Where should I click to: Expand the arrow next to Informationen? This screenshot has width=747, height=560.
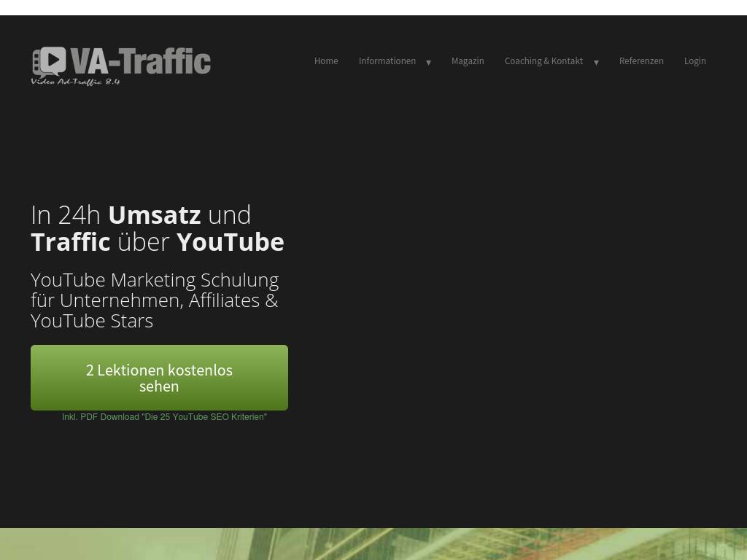pos(428,63)
